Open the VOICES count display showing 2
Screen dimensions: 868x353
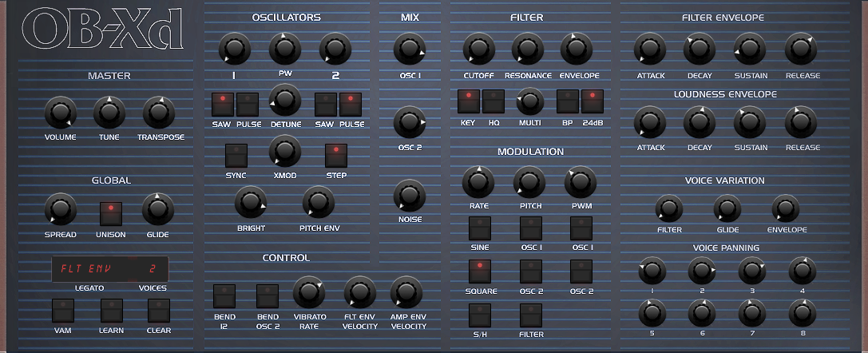point(152,269)
